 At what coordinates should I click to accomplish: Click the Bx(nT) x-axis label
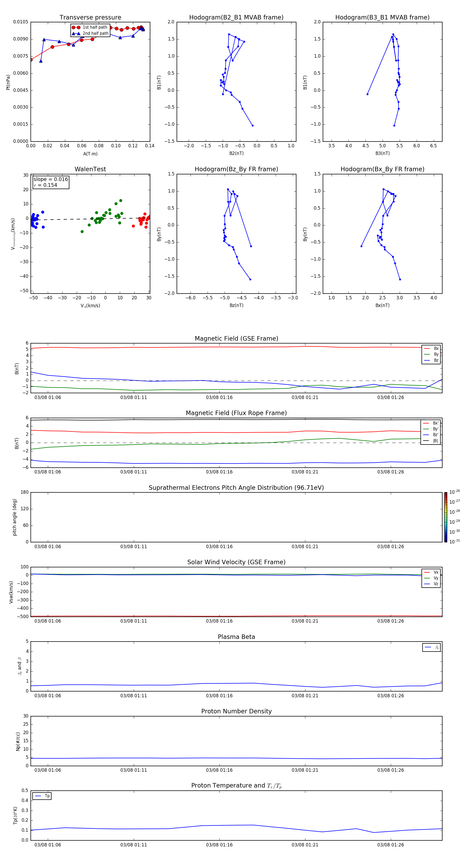[x=382, y=305]
